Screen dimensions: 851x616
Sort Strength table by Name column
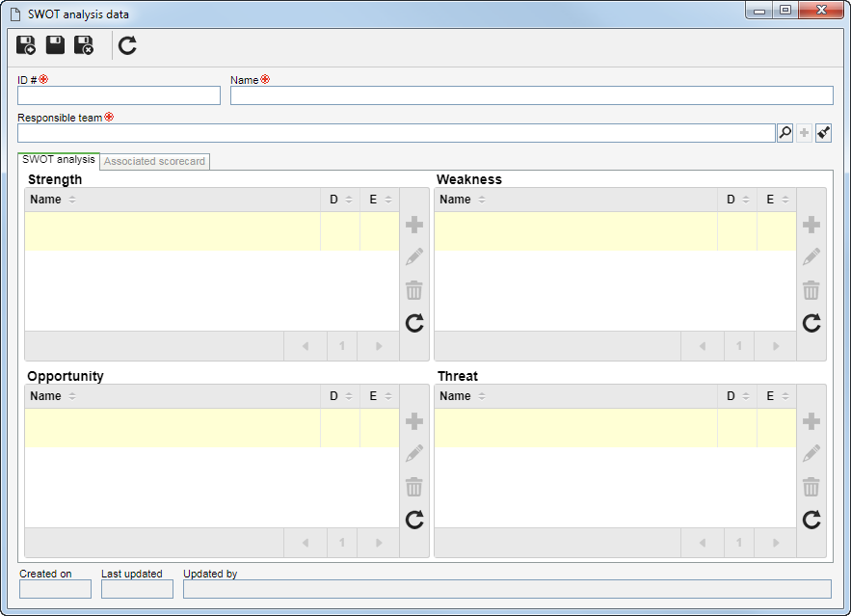point(173,200)
